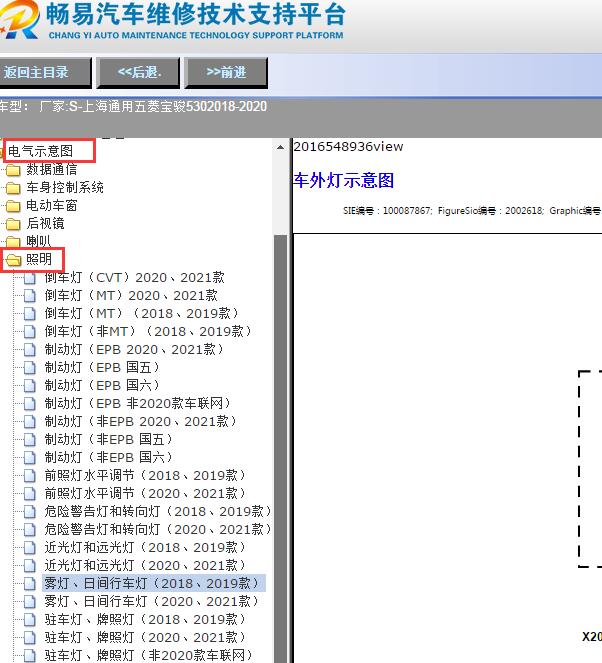Open 近光灯和远光灯（2020、2021款） diagram
The image size is (602, 663).
(145, 565)
